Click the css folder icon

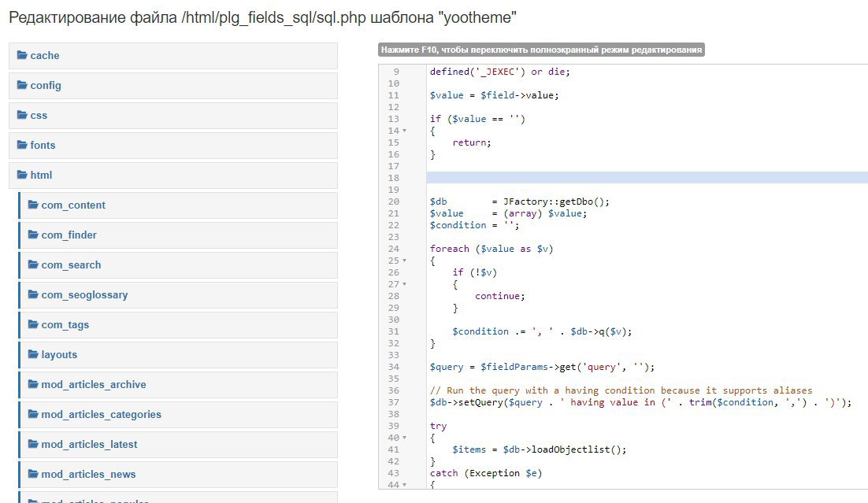click(22, 115)
